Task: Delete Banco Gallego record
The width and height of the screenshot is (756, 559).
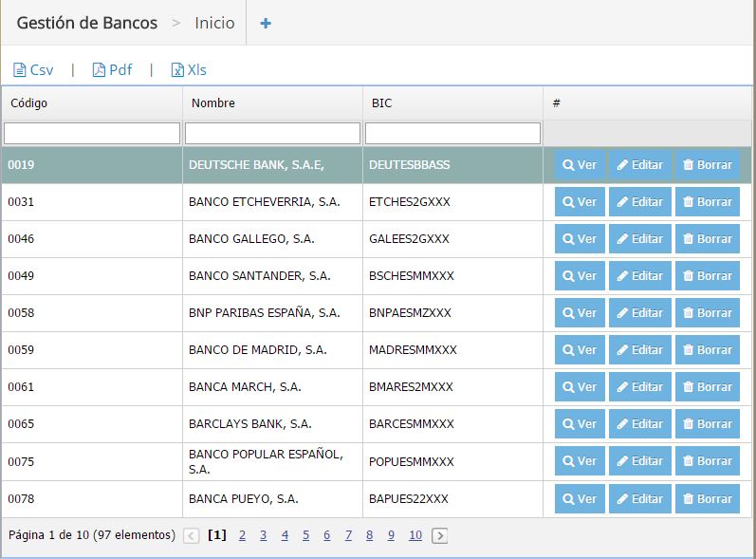Action: (x=708, y=239)
